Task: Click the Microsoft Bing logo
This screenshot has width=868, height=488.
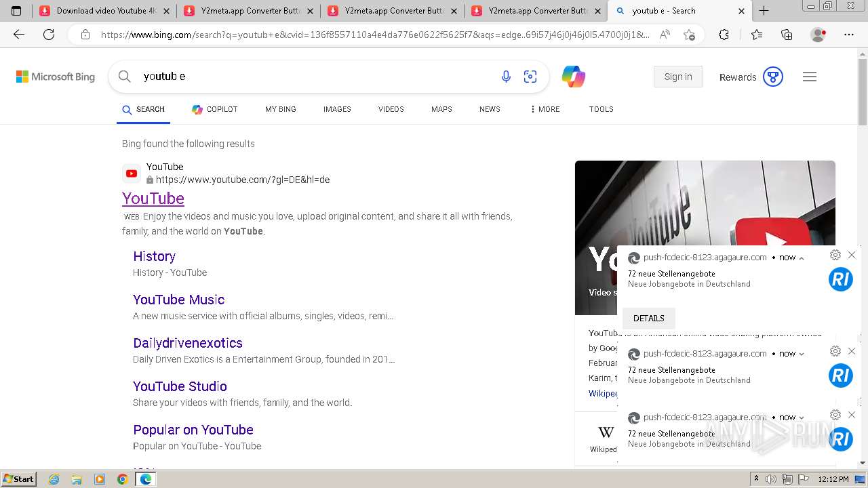Action: coord(56,77)
